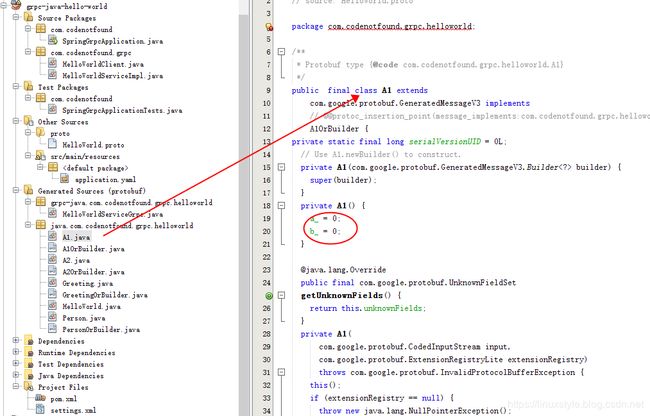Collapse the src/main/resources node
Screen dimensions: 650x416
click(x=28, y=156)
